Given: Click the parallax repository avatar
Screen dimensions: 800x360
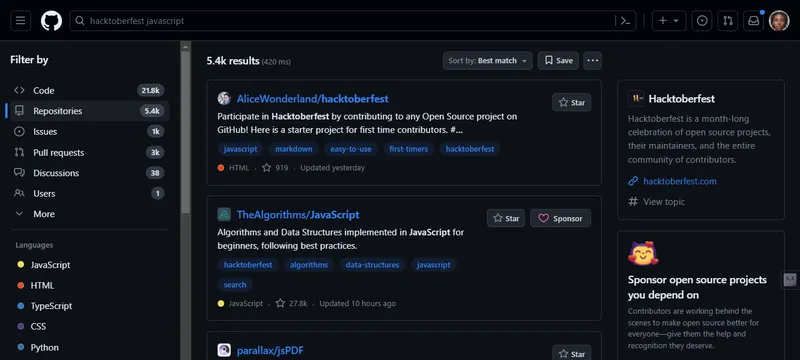Looking at the screenshot, I should click(224, 350).
